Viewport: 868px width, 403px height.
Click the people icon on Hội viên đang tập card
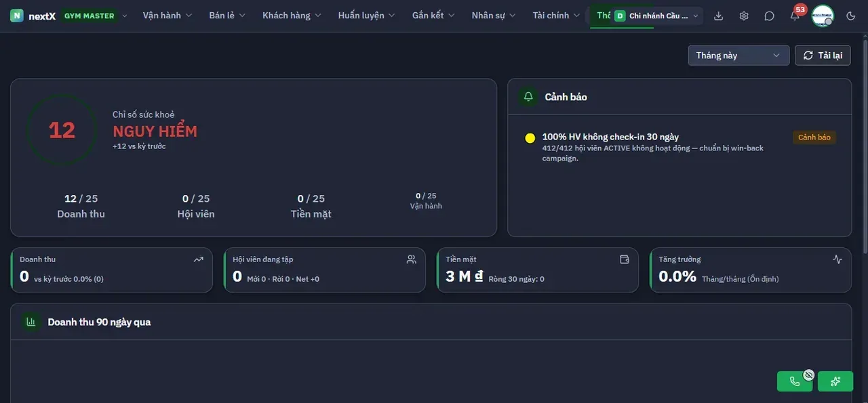pos(411,259)
